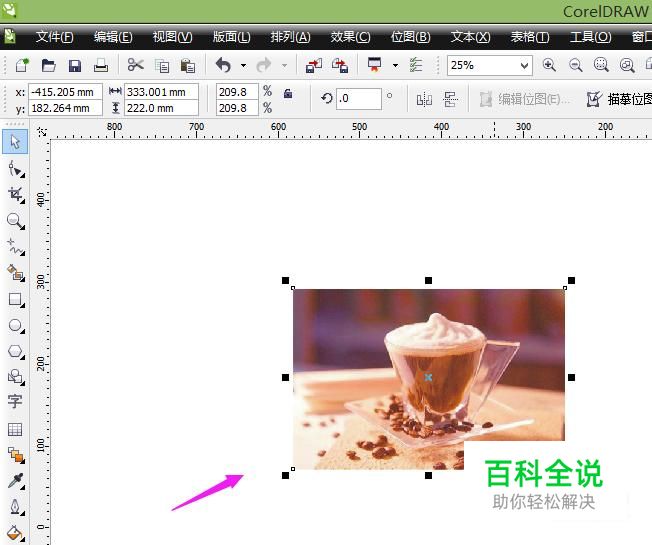Image resolution: width=652 pixels, height=545 pixels.
Task: Zoom to all objects
Action: 627,65
